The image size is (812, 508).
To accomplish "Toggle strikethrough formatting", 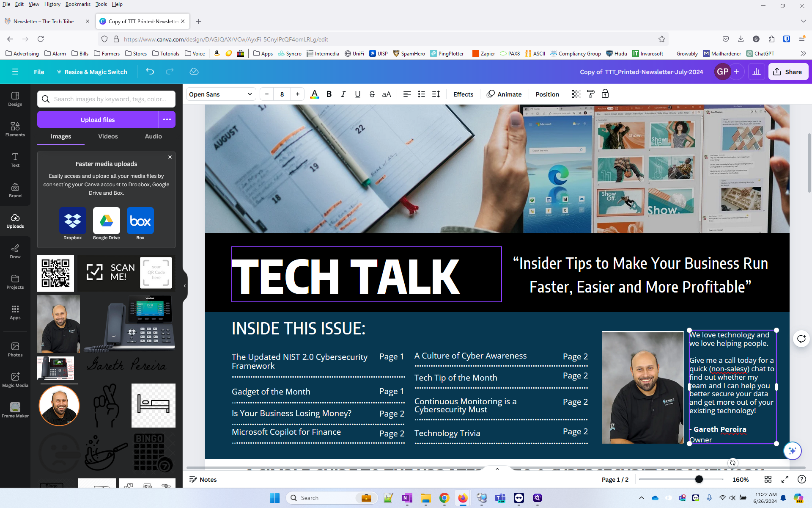I will tap(372, 94).
